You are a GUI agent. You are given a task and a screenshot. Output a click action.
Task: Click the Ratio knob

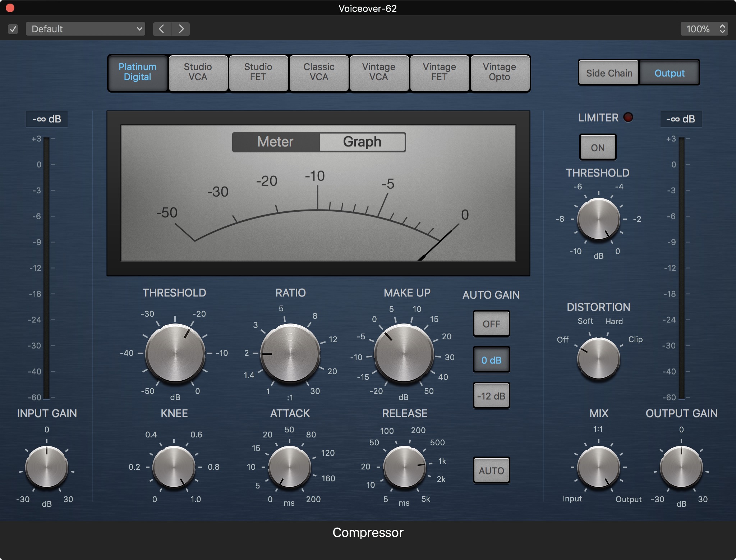pos(290,353)
